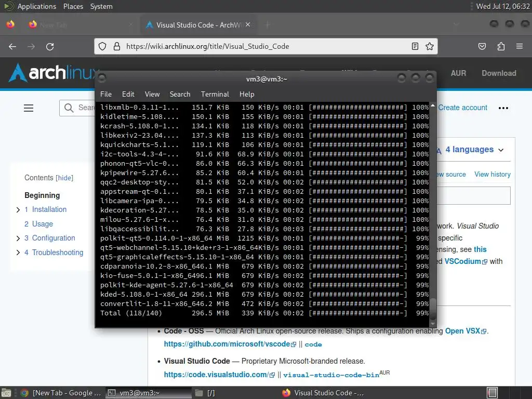Open the list all tabs dropdown arrow

[456, 25]
